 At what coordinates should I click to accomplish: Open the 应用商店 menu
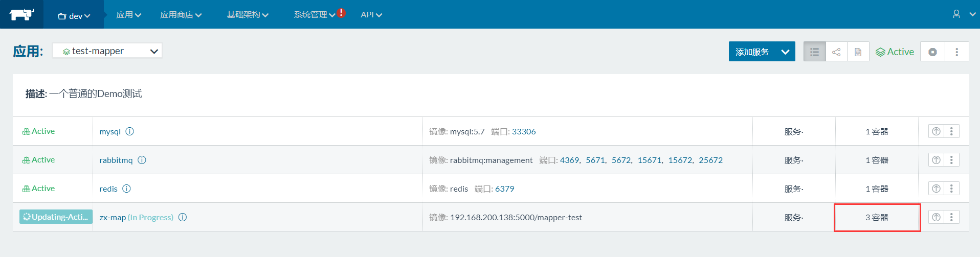pyautogui.click(x=181, y=15)
